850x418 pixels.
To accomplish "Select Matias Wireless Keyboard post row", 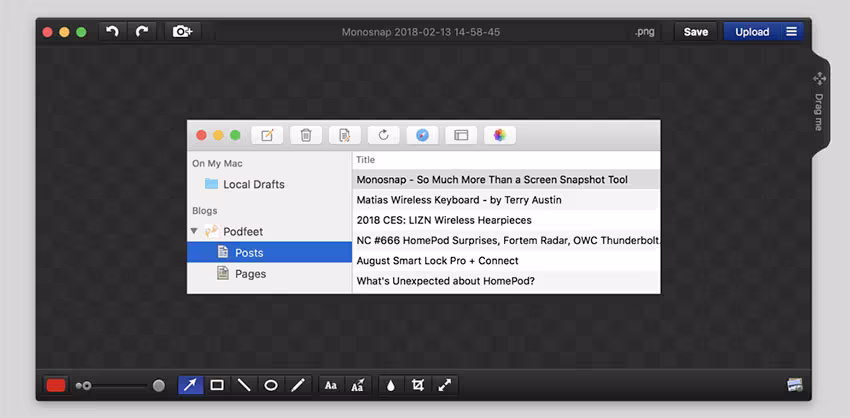I will point(506,200).
